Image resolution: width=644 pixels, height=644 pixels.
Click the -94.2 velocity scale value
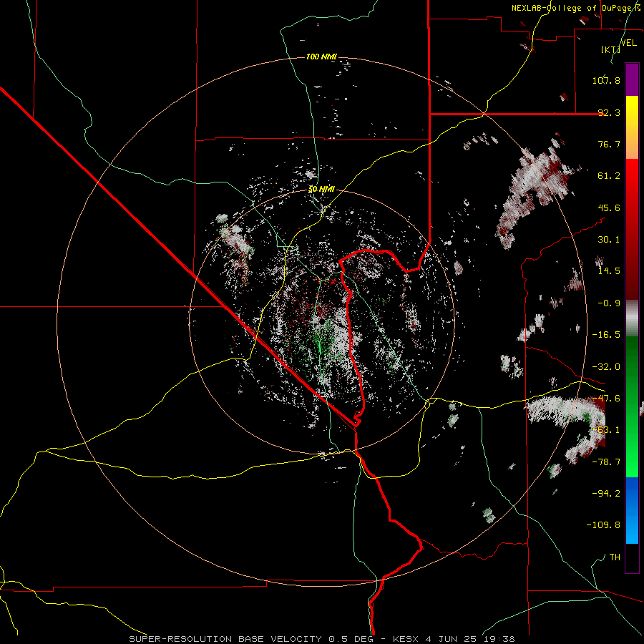coord(606,493)
